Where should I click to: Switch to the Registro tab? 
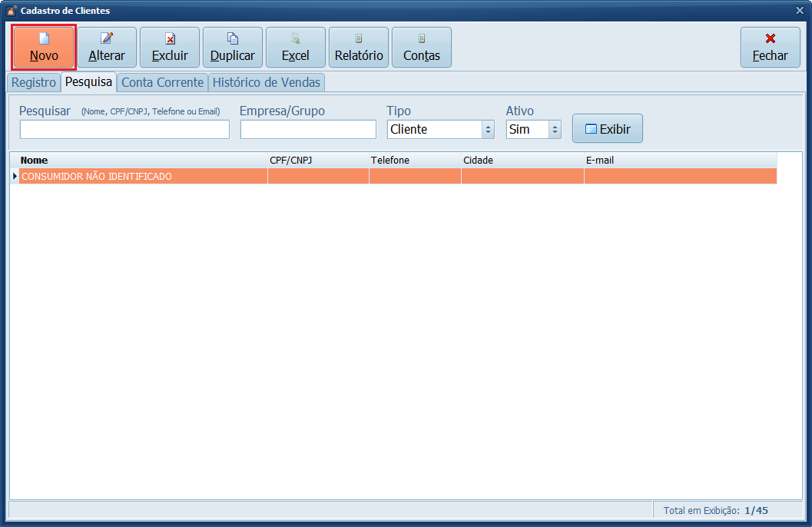tap(34, 82)
